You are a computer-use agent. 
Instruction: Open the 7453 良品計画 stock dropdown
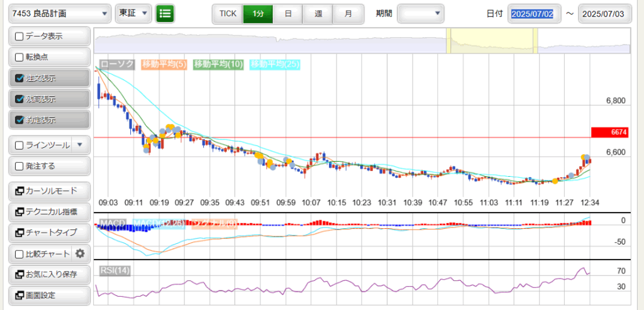[x=60, y=14]
